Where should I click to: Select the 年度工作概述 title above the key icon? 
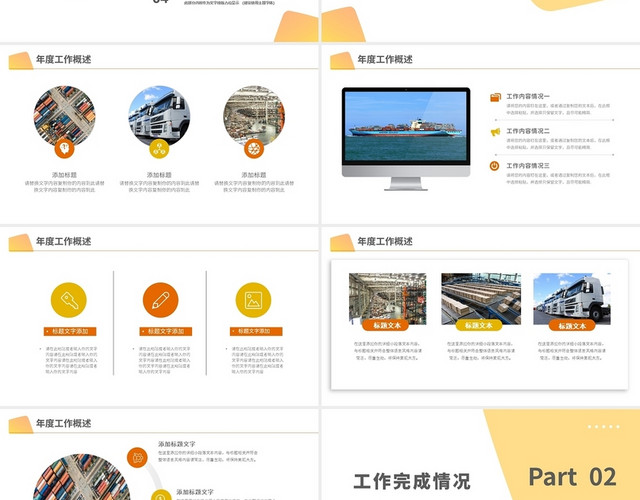click(x=63, y=242)
